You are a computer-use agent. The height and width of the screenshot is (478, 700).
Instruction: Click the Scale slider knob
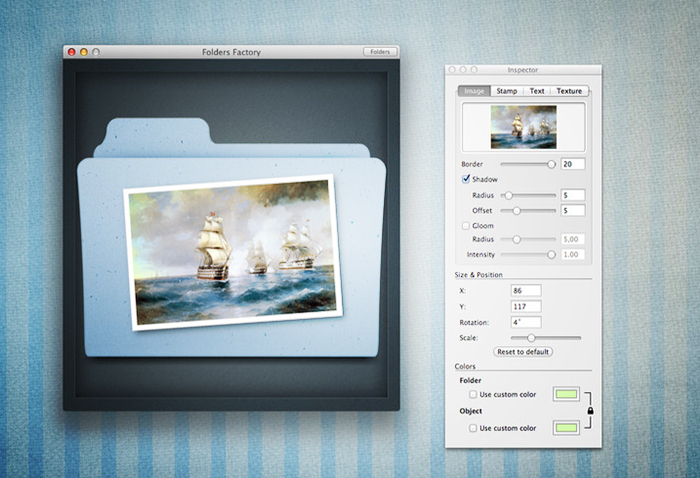click(531, 338)
